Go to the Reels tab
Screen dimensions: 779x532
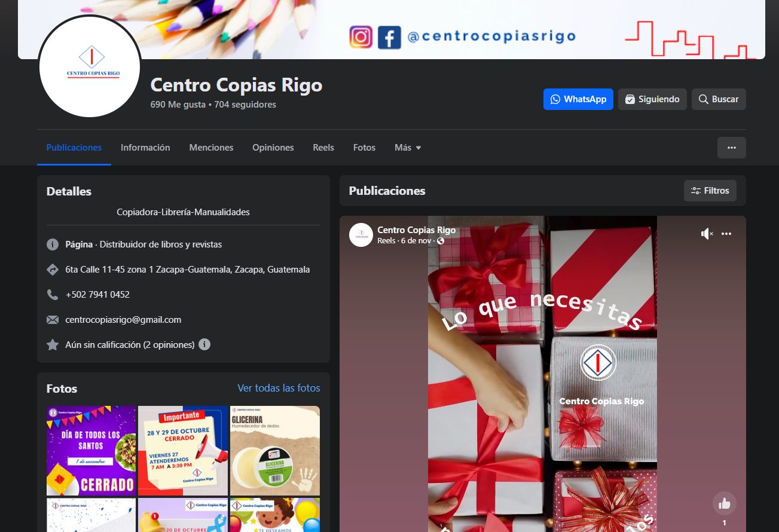point(323,148)
